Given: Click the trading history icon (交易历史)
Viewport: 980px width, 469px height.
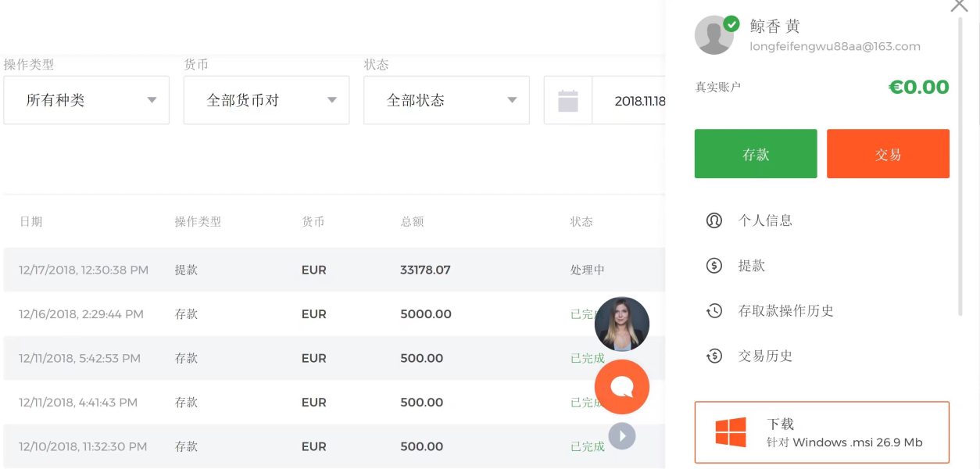Looking at the screenshot, I should [x=714, y=356].
